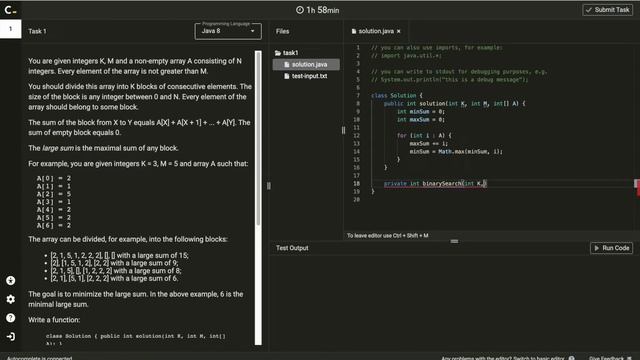Image resolution: width=640 pixels, height=360 pixels.
Task: Click the 'int maxSum = 0;' code line
Action: click(420, 120)
